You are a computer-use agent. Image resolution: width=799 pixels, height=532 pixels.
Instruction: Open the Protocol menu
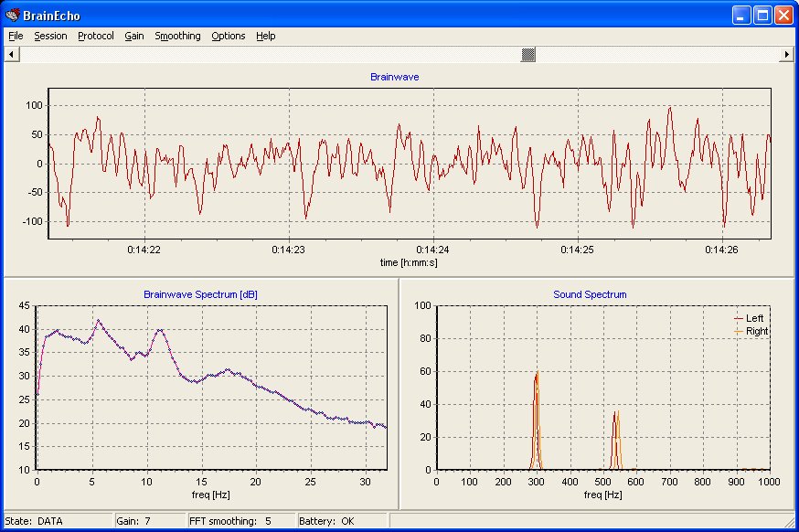(96, 36)
